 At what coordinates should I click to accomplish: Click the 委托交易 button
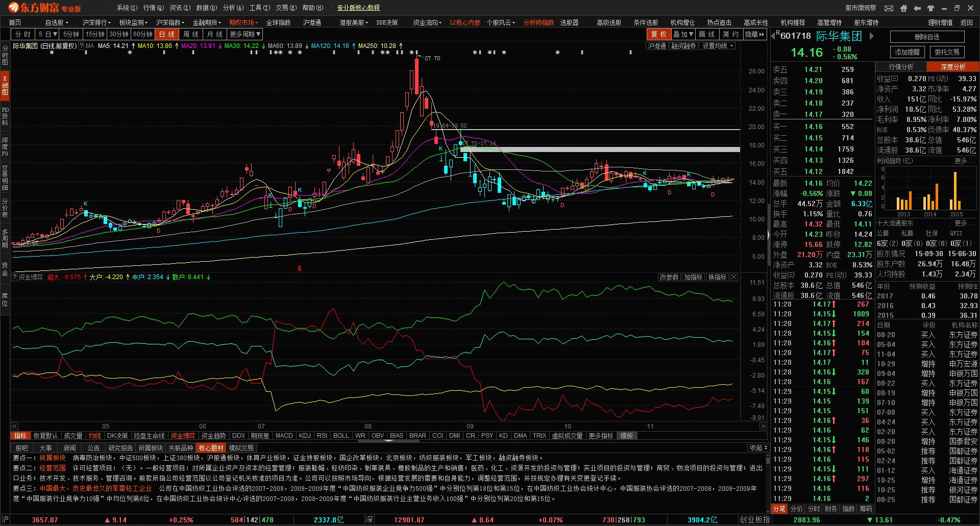pyautogui.click(x=947, y=52)
